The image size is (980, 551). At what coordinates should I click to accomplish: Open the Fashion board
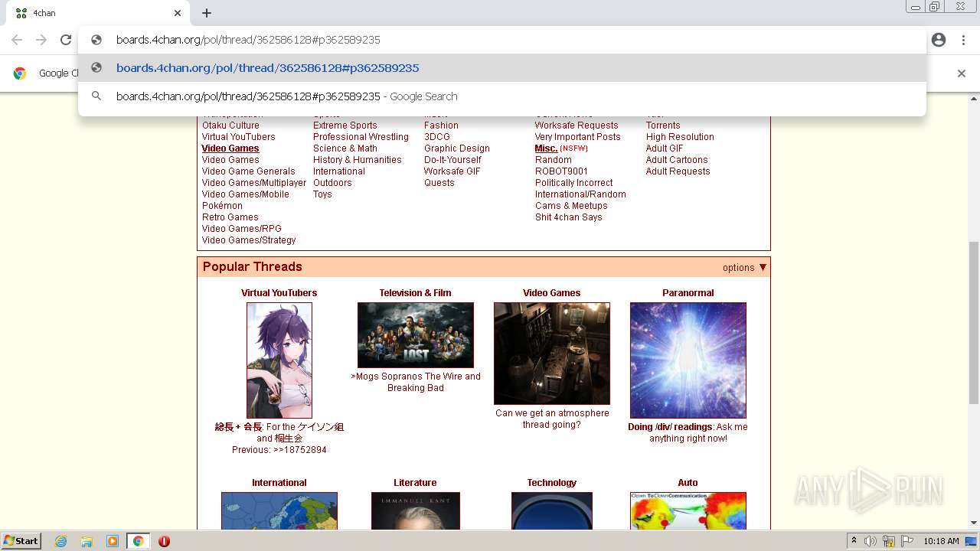coord(441,126)
